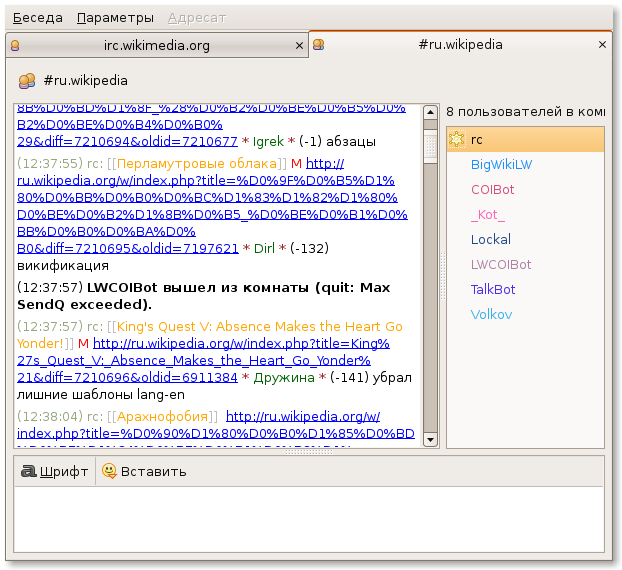
Task: Click in the message input field
Action: pos(309,519)
